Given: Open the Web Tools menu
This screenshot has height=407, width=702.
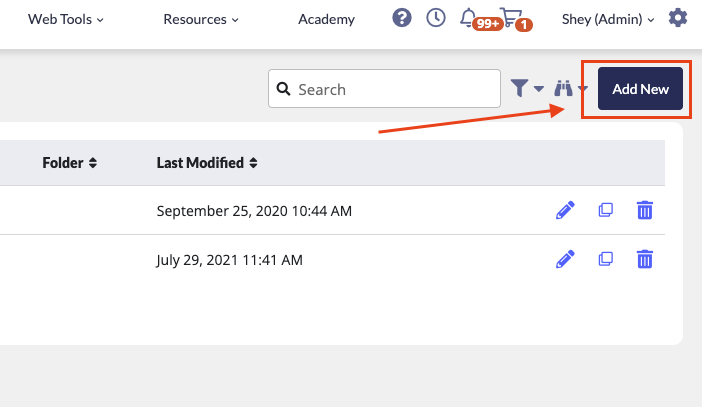Looking at the screenshot, I should point(65,19).
